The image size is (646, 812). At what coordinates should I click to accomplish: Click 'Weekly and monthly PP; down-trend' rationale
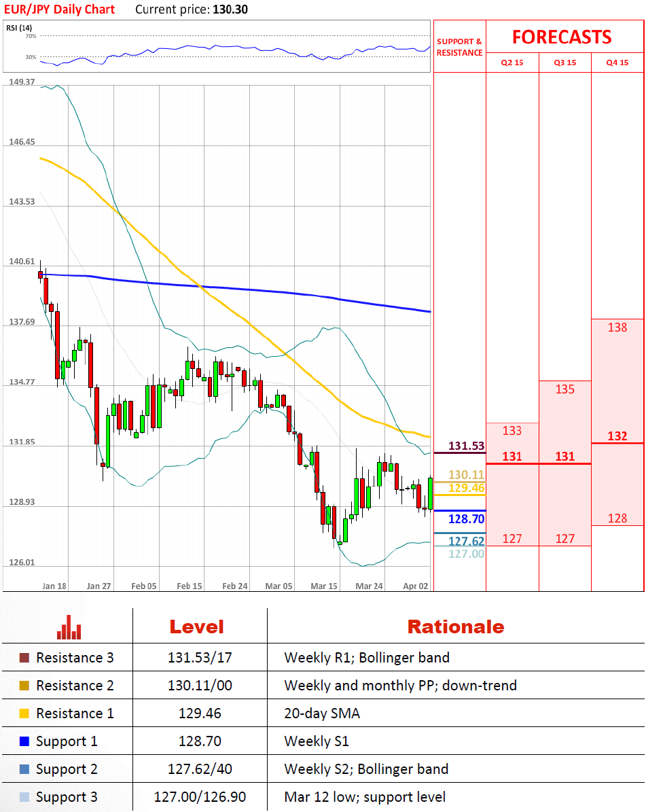point(400,686)
